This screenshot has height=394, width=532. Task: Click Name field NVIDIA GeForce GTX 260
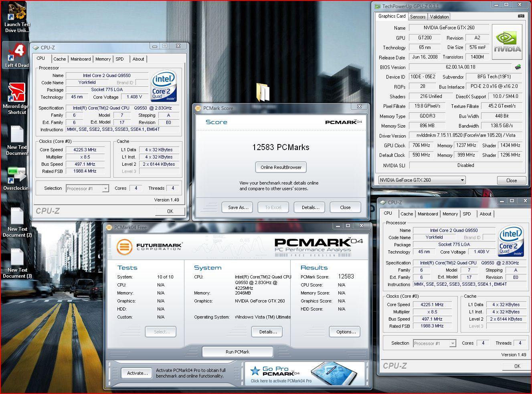[449, 28]
